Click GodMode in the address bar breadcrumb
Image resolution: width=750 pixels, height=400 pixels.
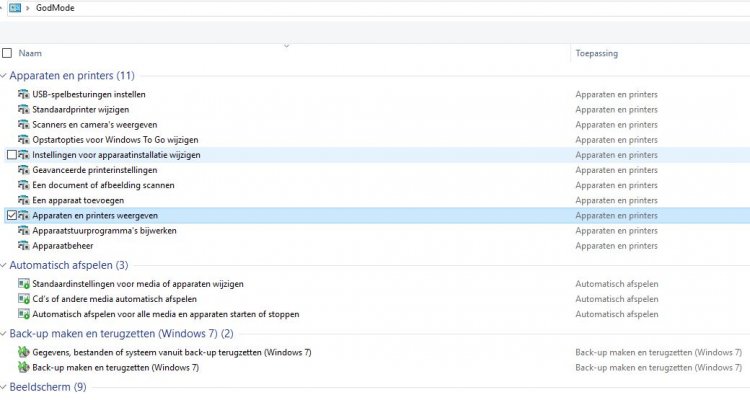coord(54,8)
